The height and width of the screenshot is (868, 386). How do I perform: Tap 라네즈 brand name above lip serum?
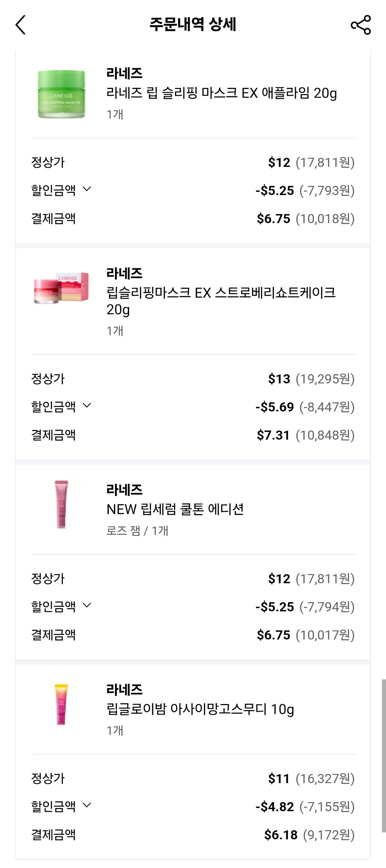124,490
